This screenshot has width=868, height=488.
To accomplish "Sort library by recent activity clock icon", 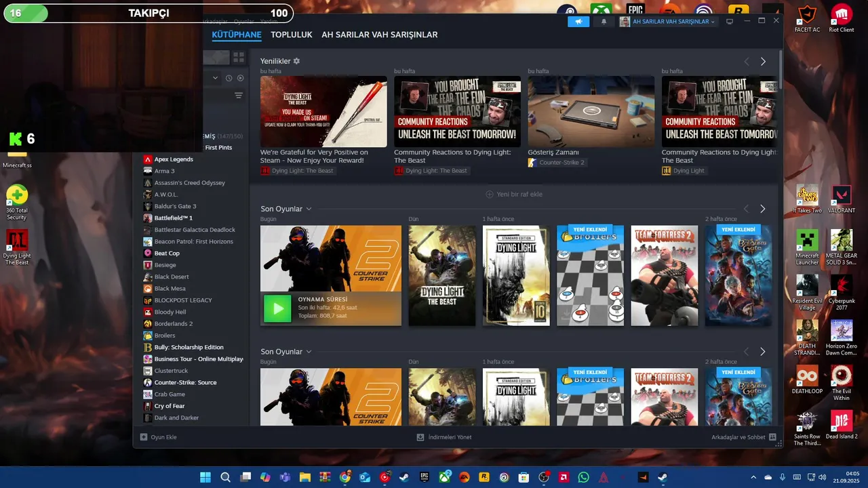I will tap(229, 78).
